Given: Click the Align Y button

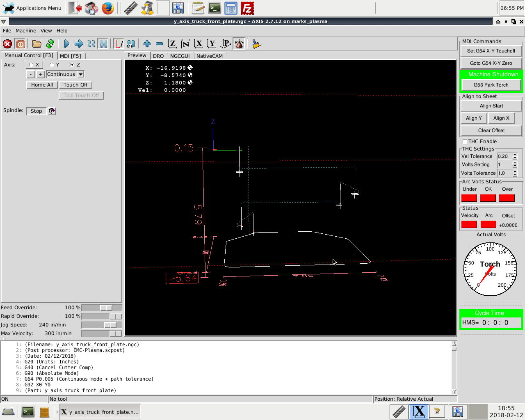Looking at the screenshot, I should point(474,118).
